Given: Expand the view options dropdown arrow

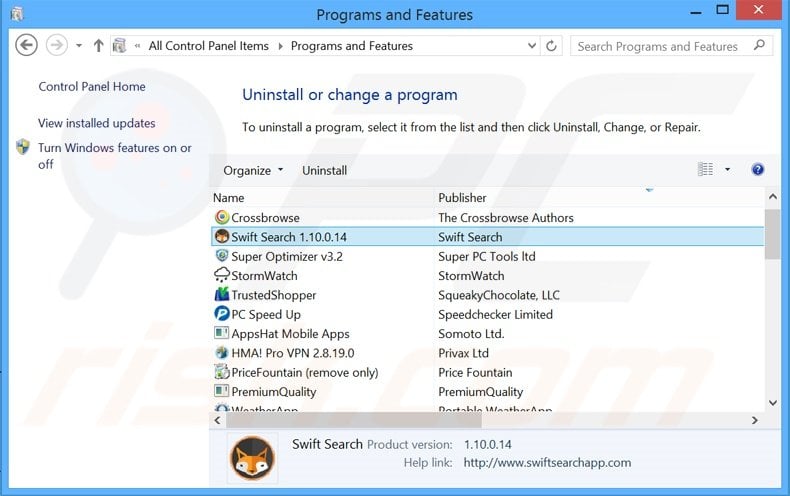Looking at the screenshot, I should coord(728,170).
